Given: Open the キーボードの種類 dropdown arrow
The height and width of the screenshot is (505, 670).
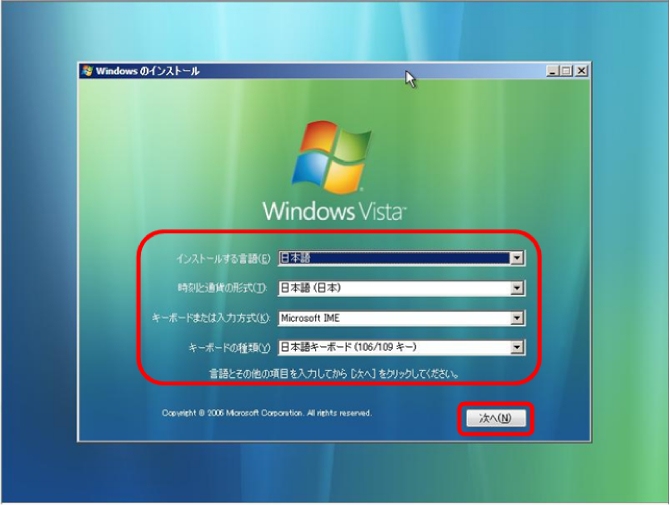Looking at the screenshot, I should coord(517,347).
